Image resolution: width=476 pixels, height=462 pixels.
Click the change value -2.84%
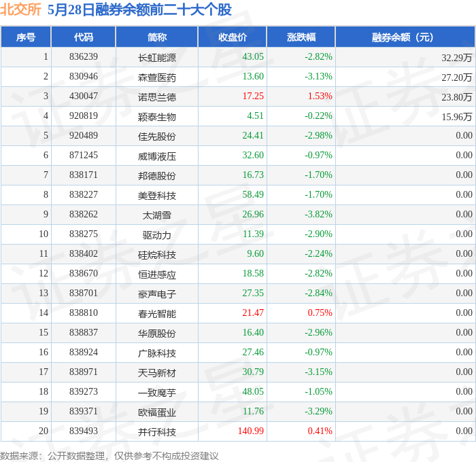(x=318, y=293)
